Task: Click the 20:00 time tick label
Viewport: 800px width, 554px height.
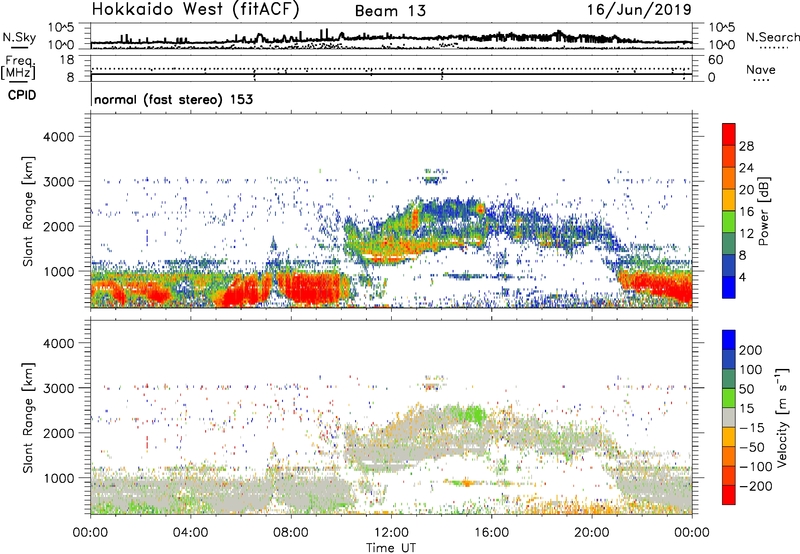Action: pyautogui.click(x=592, y=533)
